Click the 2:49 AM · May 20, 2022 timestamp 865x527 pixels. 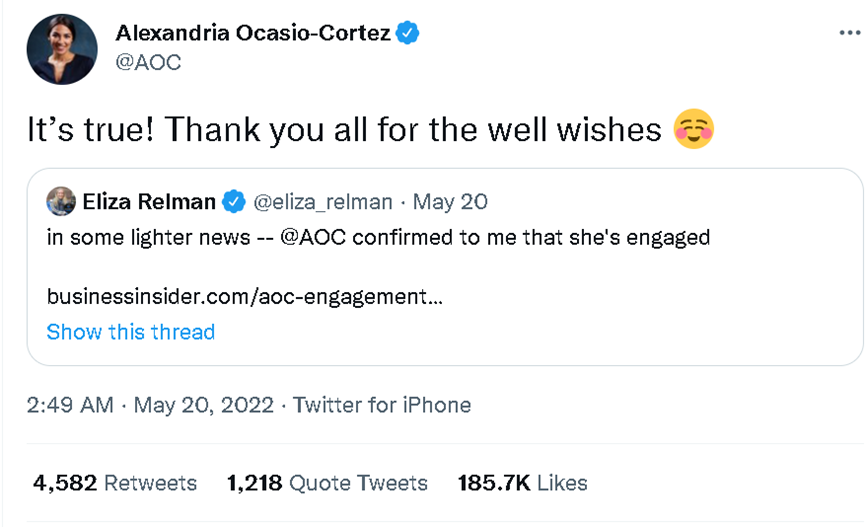150,405
